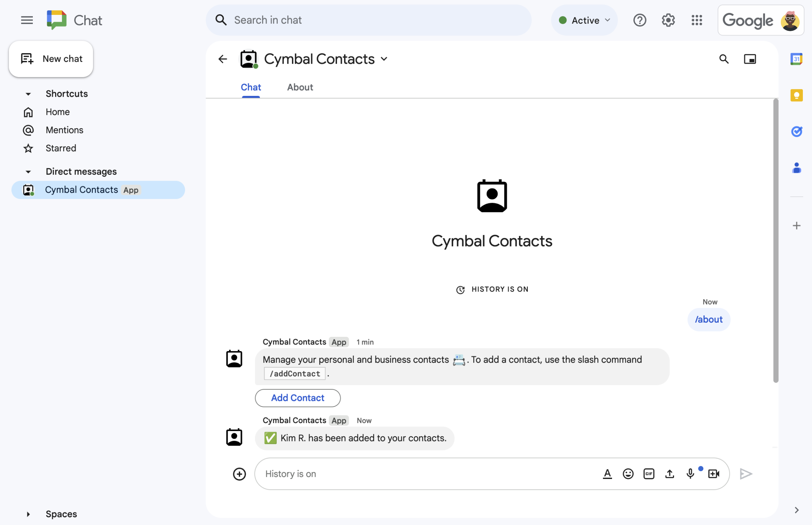
Task: Select the About tab
Action: 299,87
